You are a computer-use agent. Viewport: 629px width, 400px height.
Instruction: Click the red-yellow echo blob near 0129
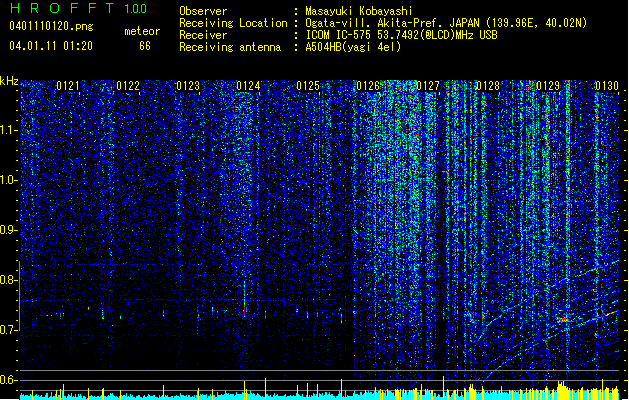[563, 320]
